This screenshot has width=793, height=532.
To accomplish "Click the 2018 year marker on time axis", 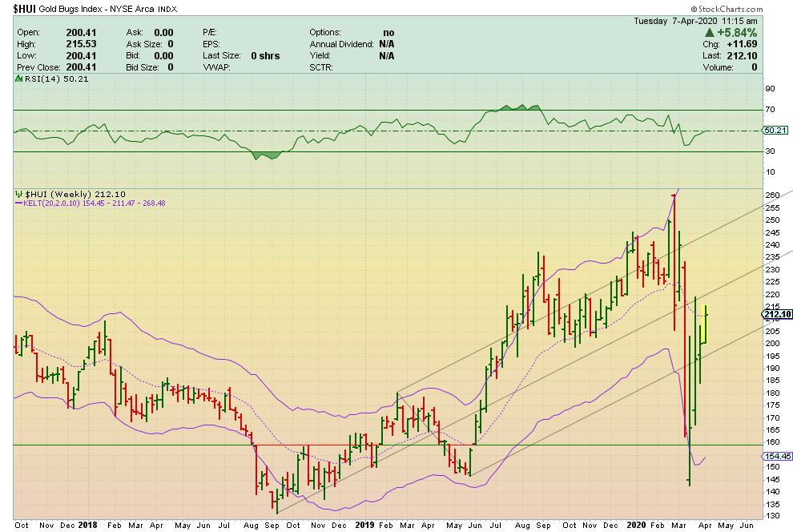I will coord(89,525).
